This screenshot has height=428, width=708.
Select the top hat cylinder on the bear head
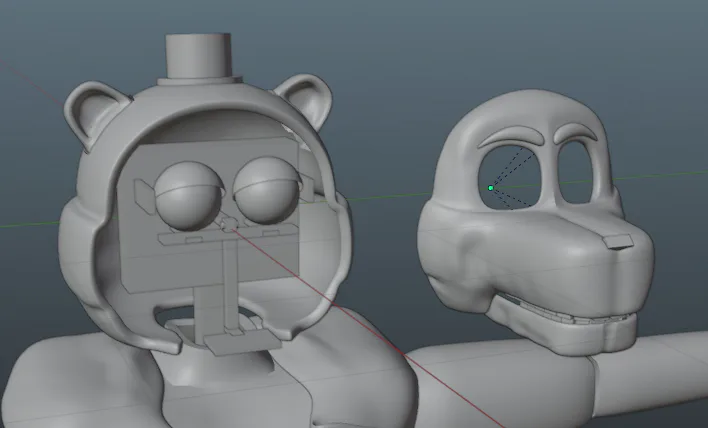[199, 59]
